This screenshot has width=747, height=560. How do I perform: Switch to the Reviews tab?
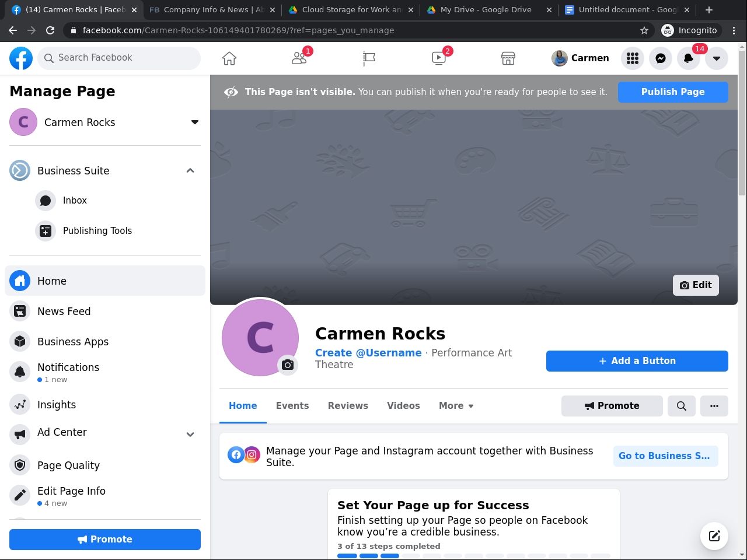[348, 405]
